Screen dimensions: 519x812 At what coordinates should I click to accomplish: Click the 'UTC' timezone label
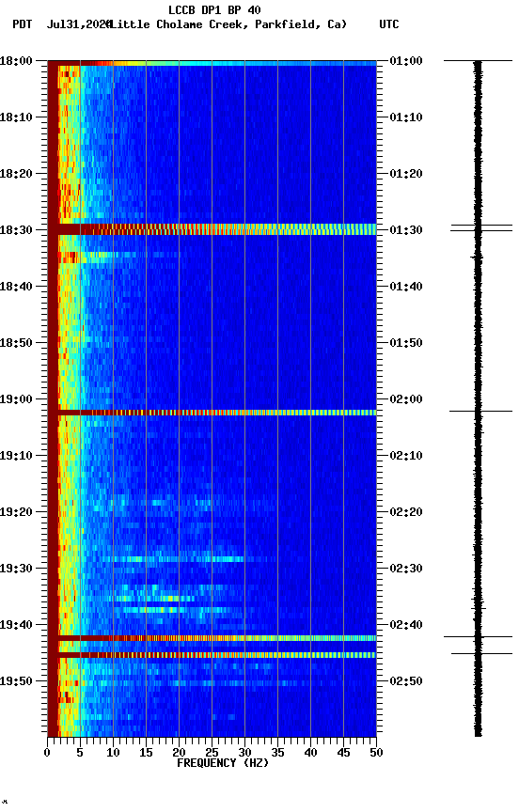coord(389,24)
